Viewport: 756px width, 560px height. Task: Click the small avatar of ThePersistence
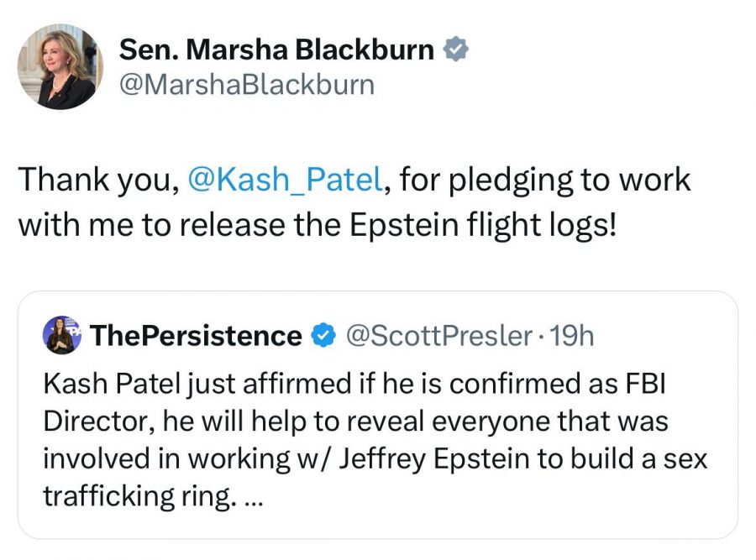60,336
